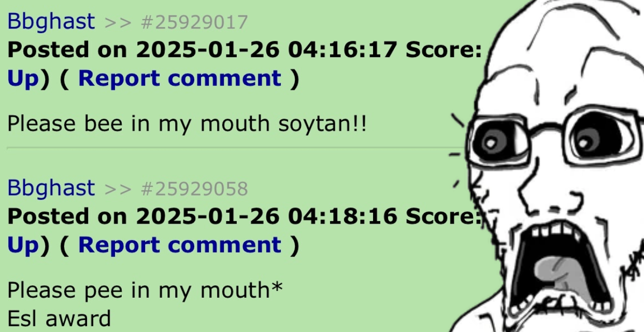Click comment ID #25929058
The width and height of the screenshot is (644, 332).
194,189
